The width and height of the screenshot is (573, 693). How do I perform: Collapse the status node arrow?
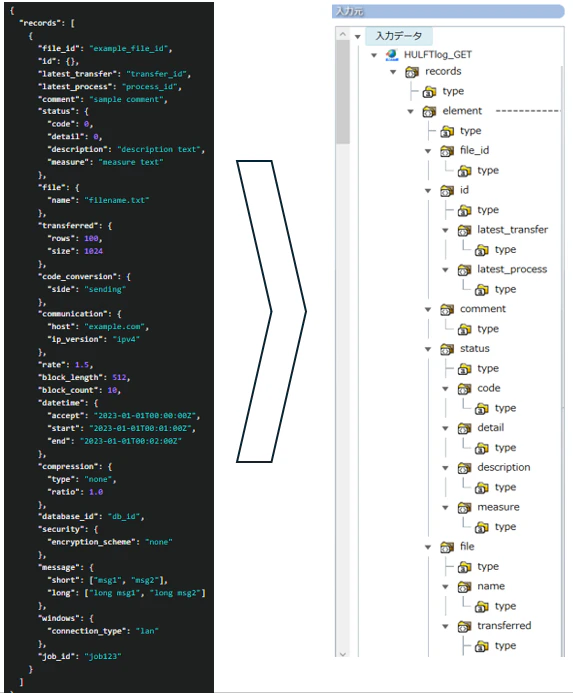428,349
